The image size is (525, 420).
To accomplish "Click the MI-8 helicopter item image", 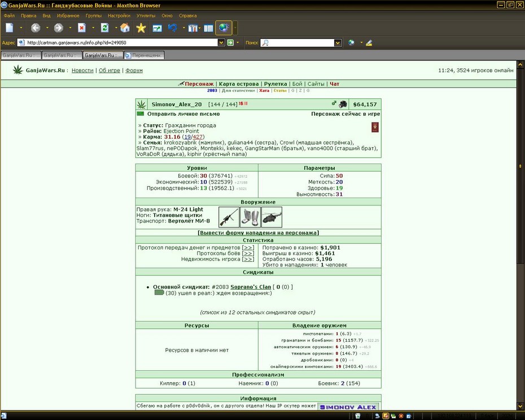I will pos(272,217).
